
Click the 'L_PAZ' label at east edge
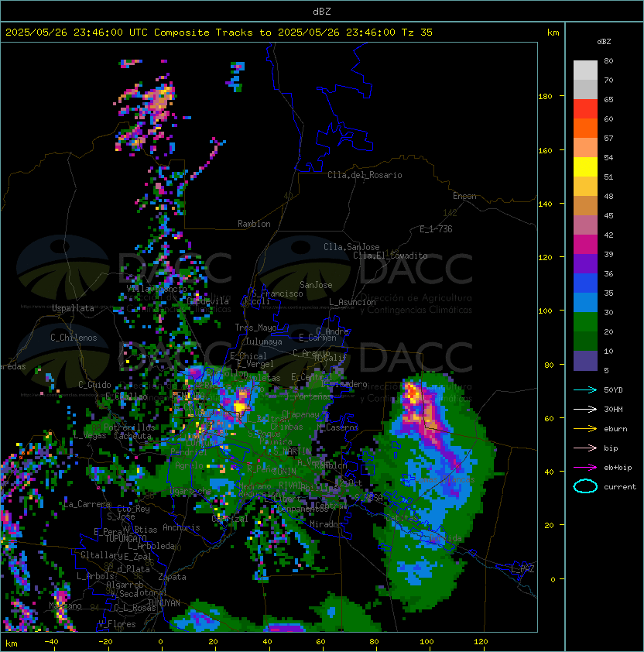pos(522,569)
